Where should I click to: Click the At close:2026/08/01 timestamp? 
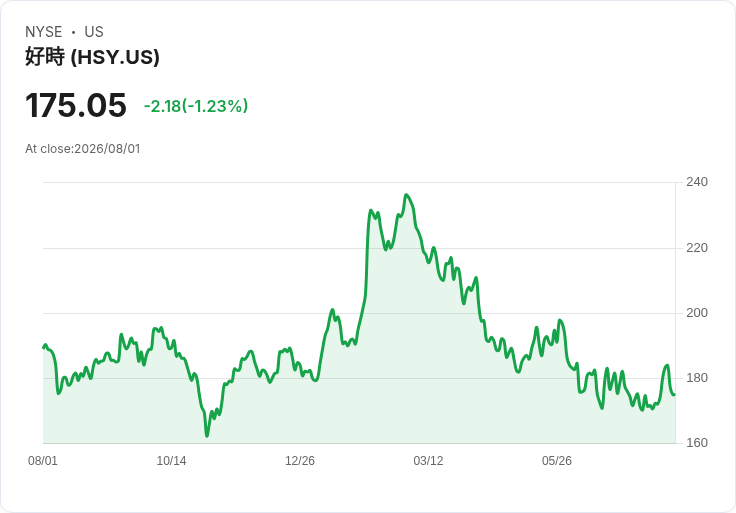click(x=83, y=149)
